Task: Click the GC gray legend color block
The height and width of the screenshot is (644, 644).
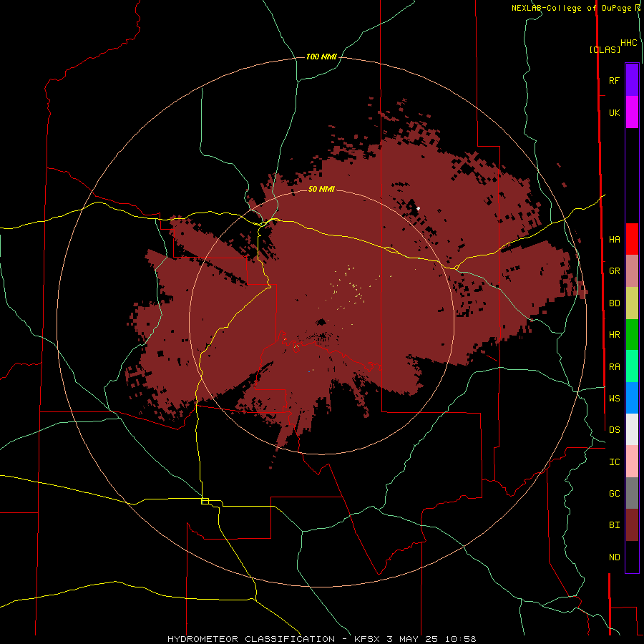Action: (632, 493)
